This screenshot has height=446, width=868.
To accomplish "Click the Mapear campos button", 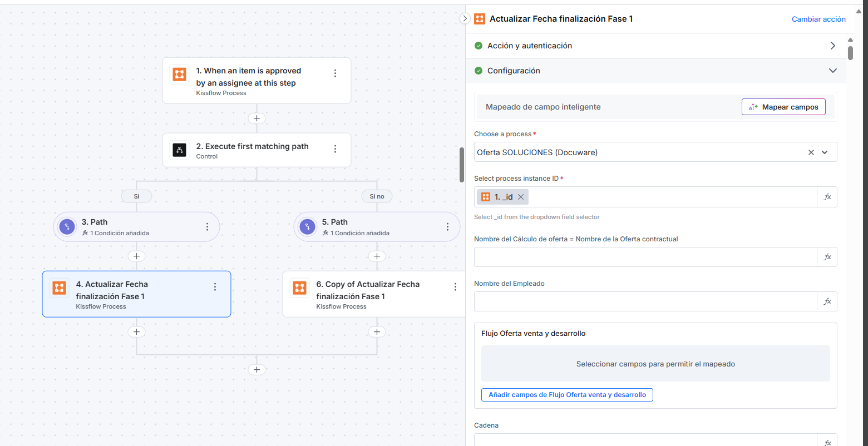I will pyautogui.click(x=783, y=107).
